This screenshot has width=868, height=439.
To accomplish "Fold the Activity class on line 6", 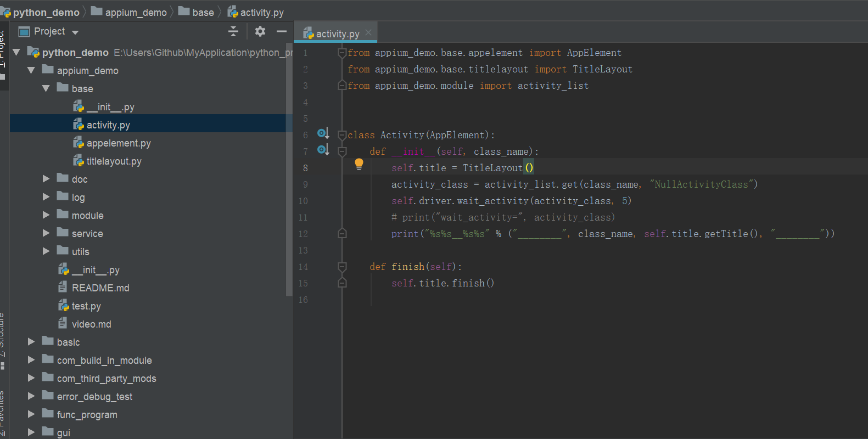I will (x=342, y=135).
